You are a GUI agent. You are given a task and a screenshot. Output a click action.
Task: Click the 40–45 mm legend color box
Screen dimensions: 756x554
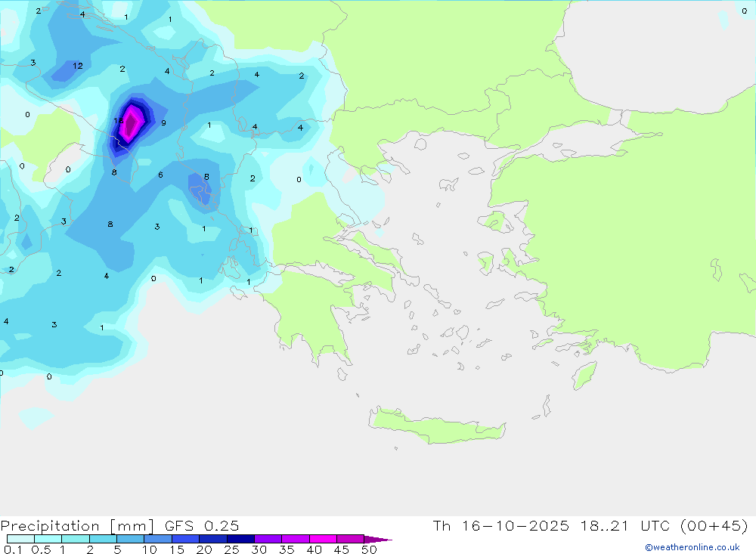(323, 539)
